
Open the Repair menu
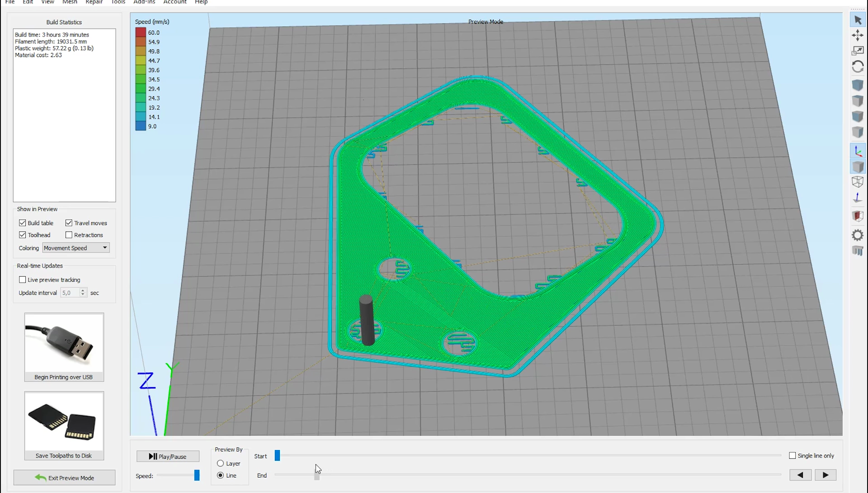94,2
